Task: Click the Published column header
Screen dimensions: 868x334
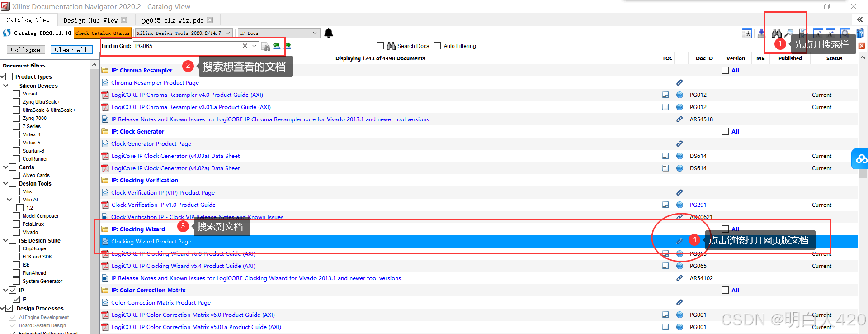Action: [x=790, y=58]
